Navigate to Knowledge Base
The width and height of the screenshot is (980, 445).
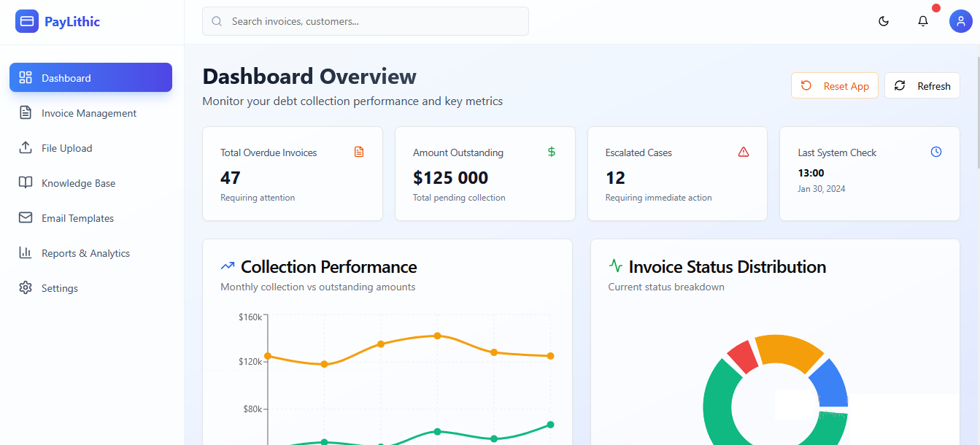78,183
